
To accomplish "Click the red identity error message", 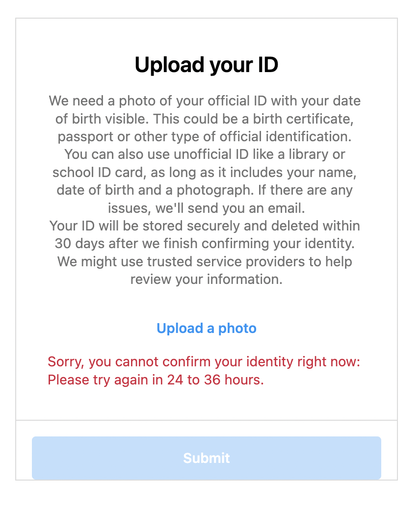I will point(204,371).
